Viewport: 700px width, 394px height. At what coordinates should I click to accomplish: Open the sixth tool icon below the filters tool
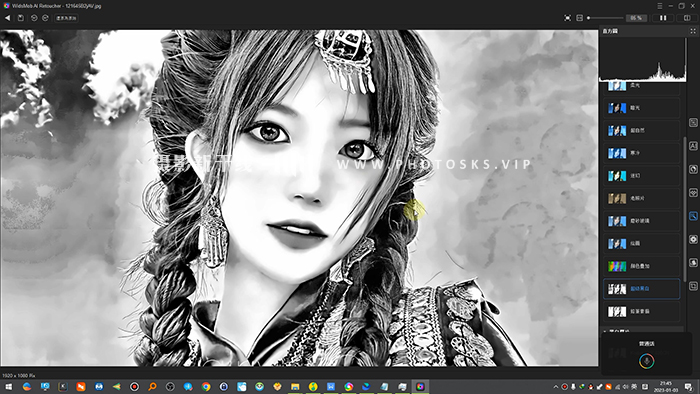(693, 239)
